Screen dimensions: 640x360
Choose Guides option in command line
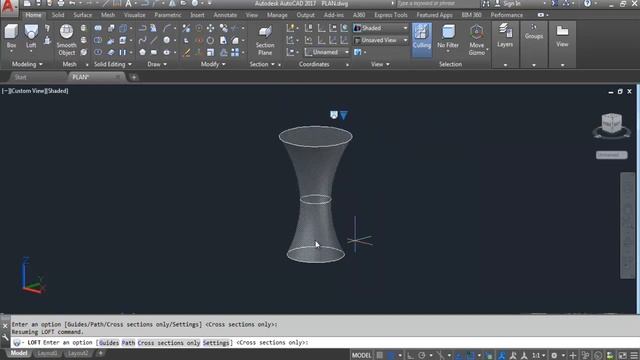109,343
